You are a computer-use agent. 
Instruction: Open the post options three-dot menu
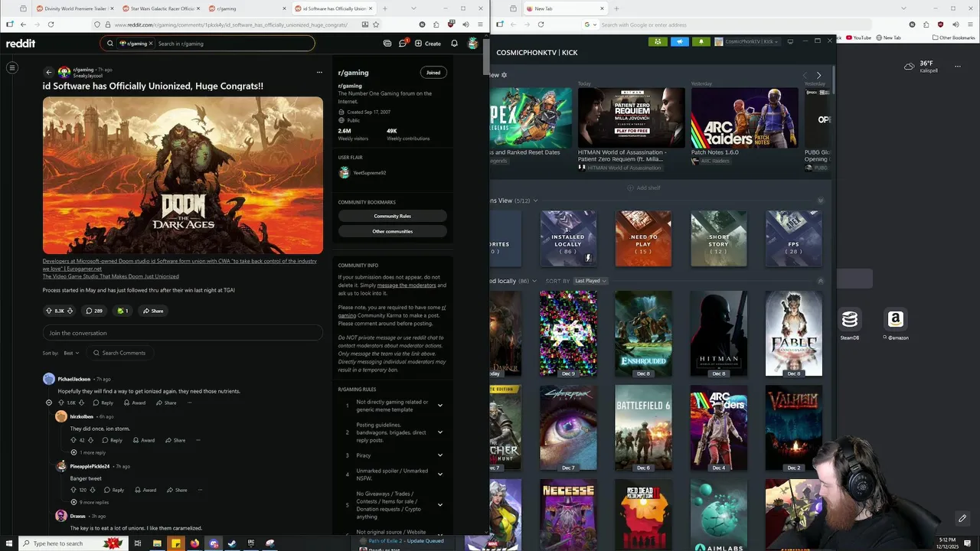pyautogui.click(x=319, y=72)
